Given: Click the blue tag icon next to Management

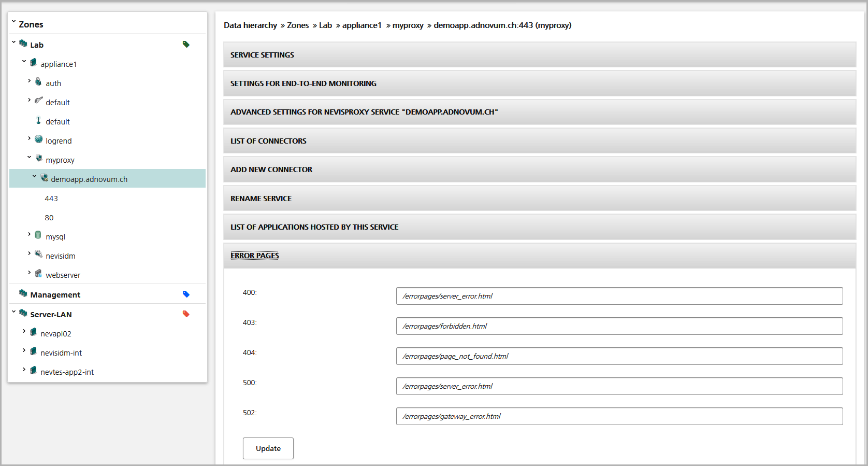Looking at the screenshot, I should [x=186, y=294].
